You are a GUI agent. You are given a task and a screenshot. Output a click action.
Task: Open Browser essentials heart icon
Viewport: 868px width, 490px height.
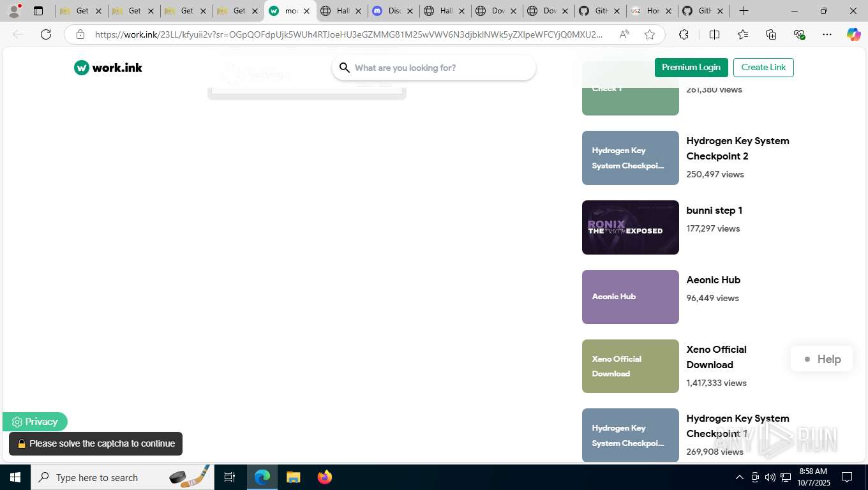point(799,34)
